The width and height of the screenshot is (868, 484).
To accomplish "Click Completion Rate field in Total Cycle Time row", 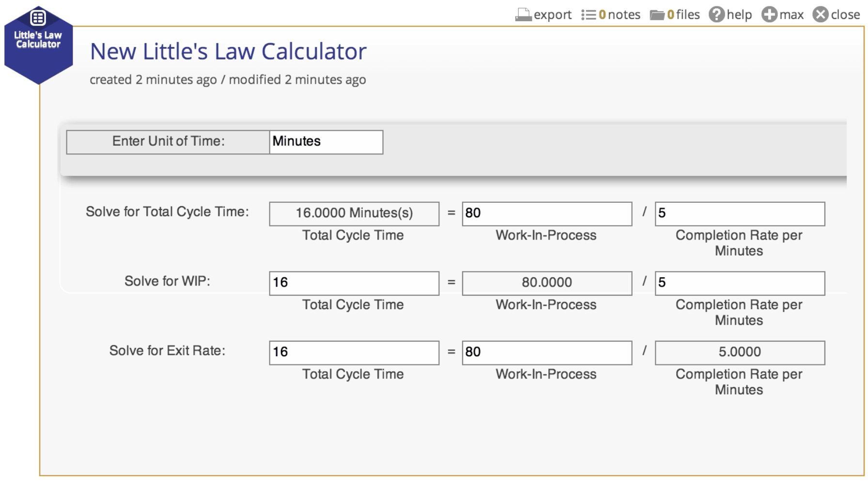I will [x=740, y=213].
